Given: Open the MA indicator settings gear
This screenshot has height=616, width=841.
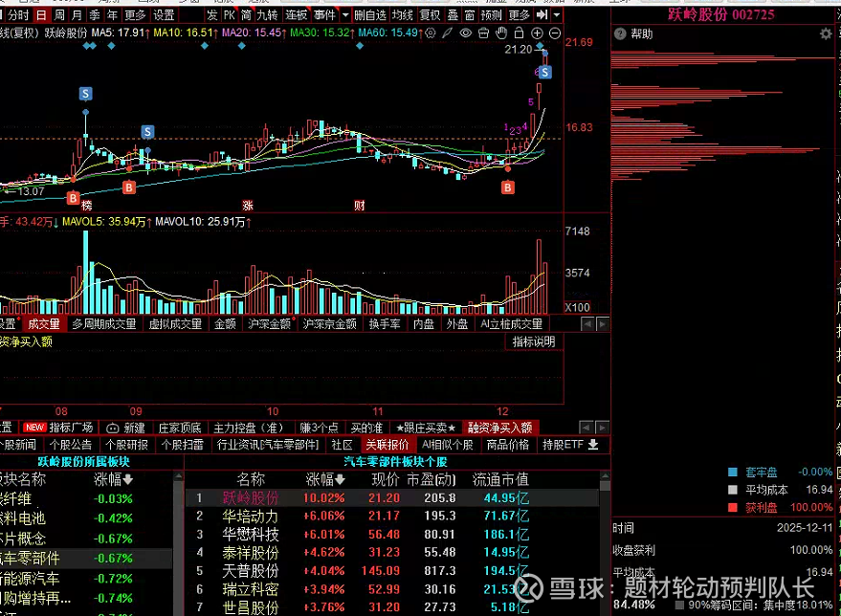Looking at the screenshot, I should pos(431,33).
